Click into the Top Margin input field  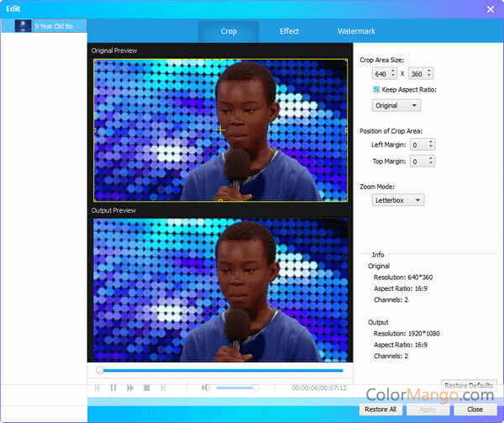(x=418, y=161)
